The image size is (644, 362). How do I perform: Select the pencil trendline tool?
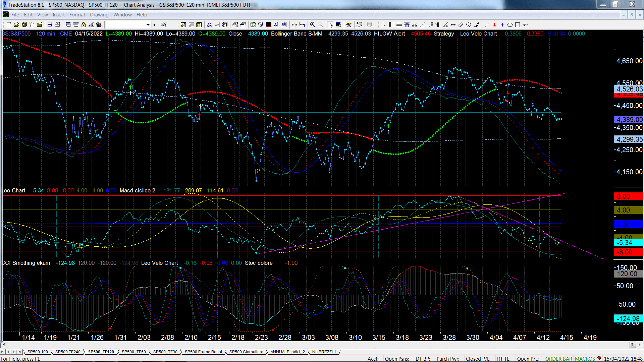pyautogui.click(x=476, y=25)
